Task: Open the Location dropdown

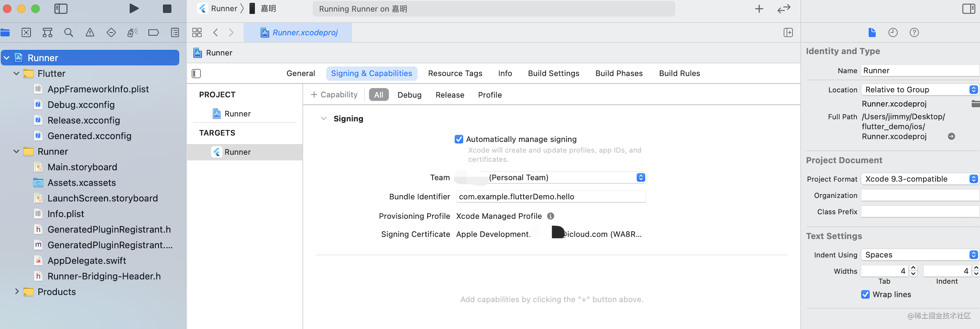Action: pyautogui.click(x=920, y=90)
